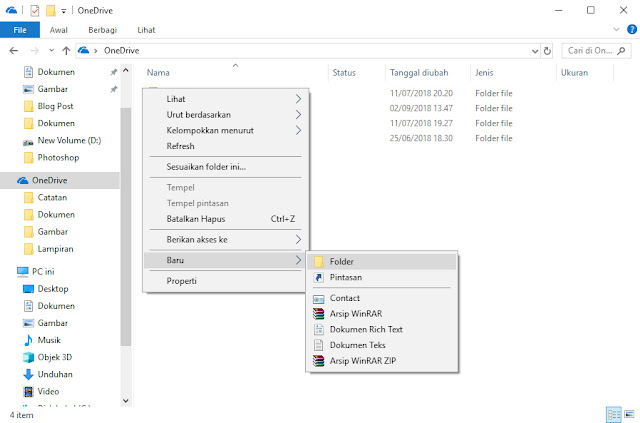Open pinned Gambar in quick access
This screenshot has width=640, height=423.
pyautogui.click(x=53, y=89)
